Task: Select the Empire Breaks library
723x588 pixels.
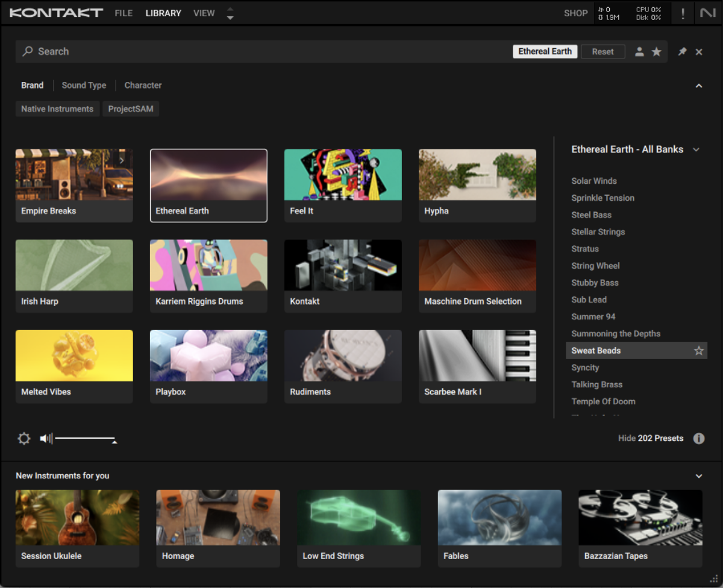Action: pyautogui.click(x=74, y=186)
